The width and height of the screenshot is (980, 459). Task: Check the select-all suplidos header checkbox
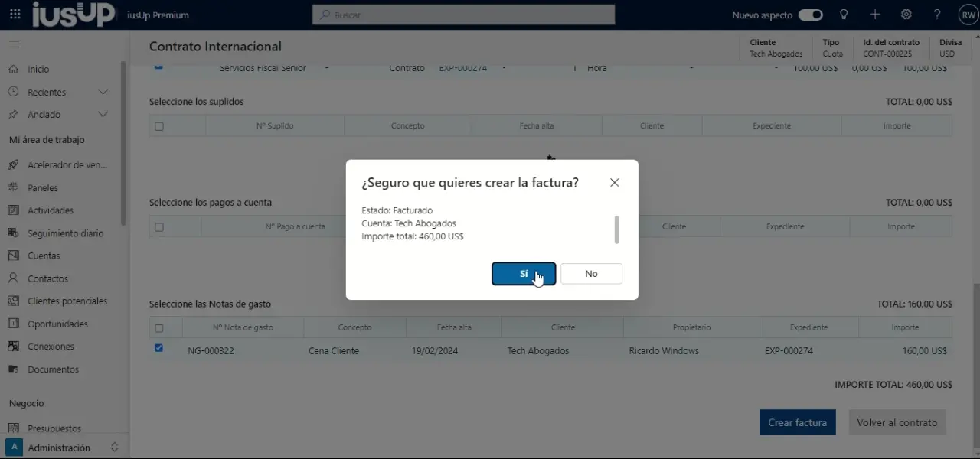159,126
